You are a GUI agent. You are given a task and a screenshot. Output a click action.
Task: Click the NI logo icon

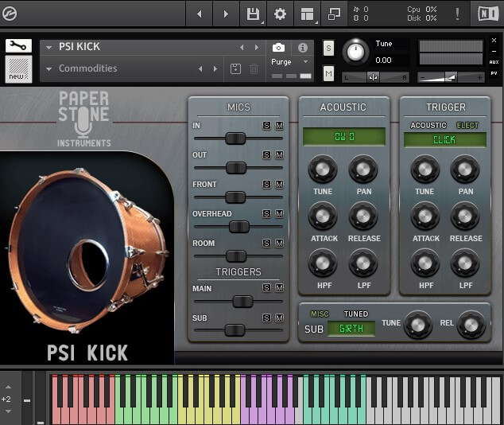coord(487,14)
